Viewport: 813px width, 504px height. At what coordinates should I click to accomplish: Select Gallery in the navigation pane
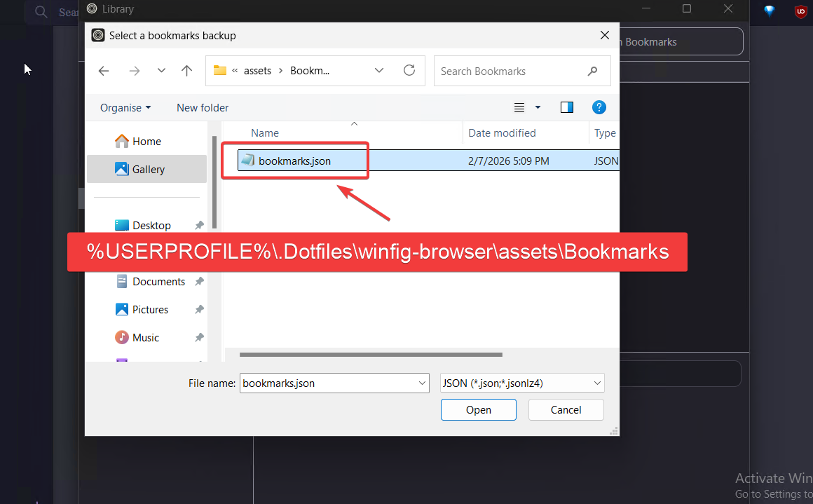[148, 169]
